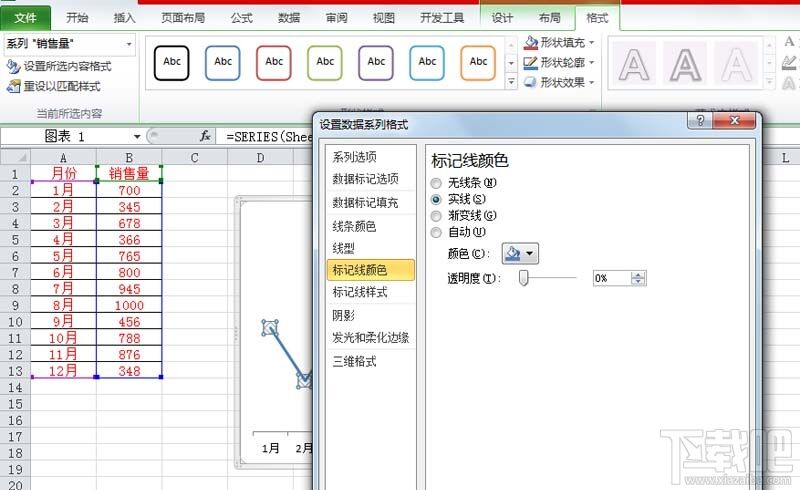Open the 发光和柔化边缘 dialog category
800x490 pixels.
(371, 337)
